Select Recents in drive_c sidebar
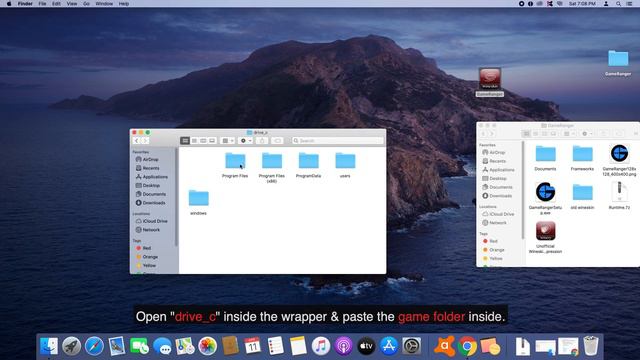The image size is (640, 360). 151,168
